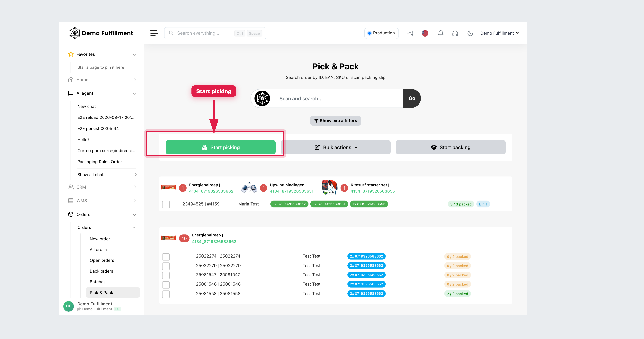This screenshot has height=339, width=644.
Task: Click the Start picking button
Action: tap(220, 147)
